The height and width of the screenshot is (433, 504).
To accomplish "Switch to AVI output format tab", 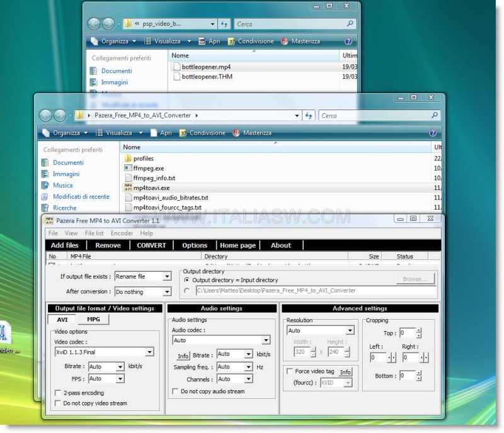I will click(x=62, y=320).
